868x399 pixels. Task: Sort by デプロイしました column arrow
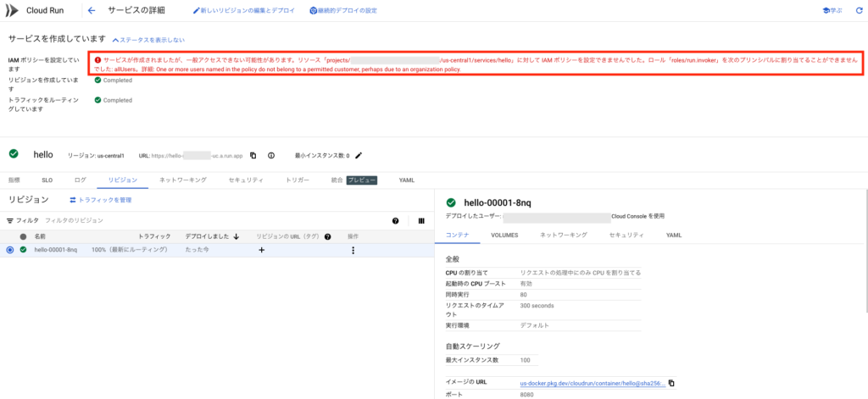point(236,236)
